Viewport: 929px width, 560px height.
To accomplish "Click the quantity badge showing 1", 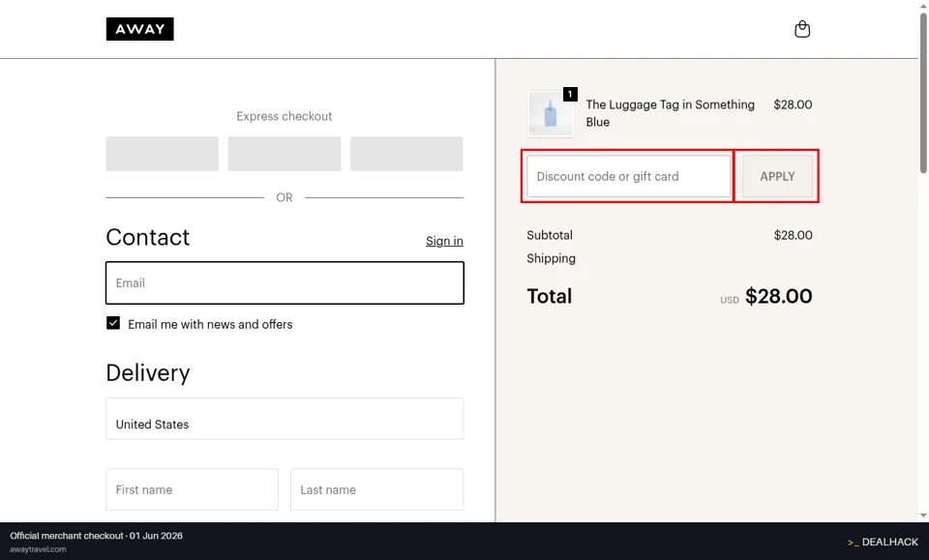I will (x=570, y=94).
